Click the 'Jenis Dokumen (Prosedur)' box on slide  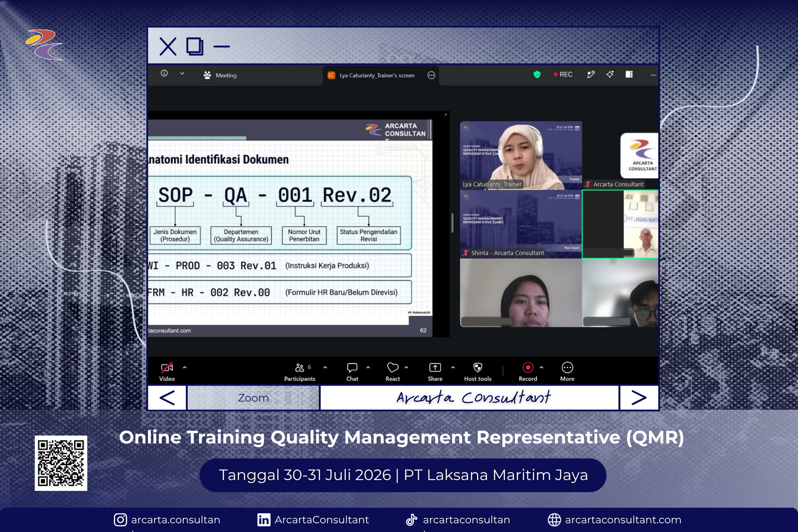pos(175,235)
